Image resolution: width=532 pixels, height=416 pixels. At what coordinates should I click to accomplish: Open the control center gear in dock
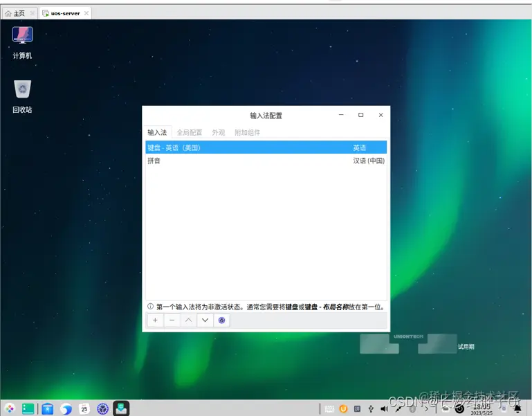[x=102, y=408]
